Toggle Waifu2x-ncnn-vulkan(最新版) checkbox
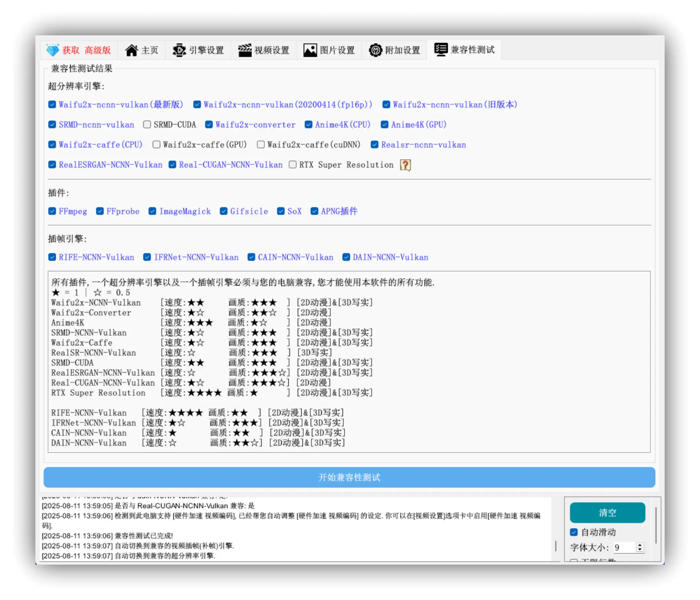 click(52, 104)
